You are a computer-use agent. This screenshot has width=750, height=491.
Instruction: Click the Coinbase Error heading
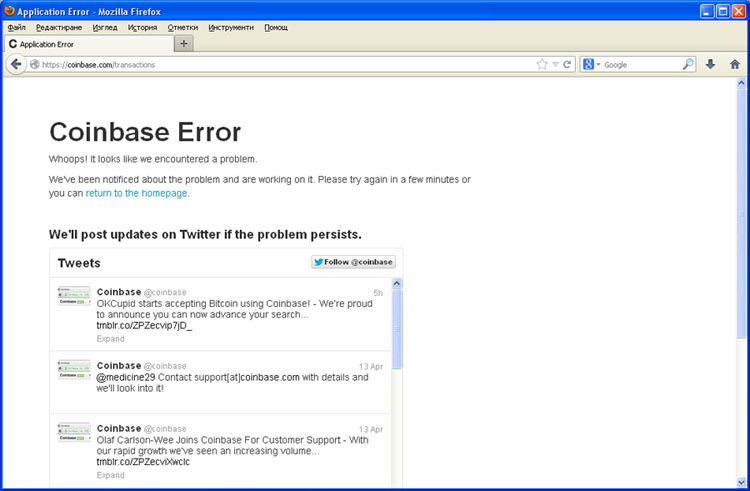[x=145, y=132]
